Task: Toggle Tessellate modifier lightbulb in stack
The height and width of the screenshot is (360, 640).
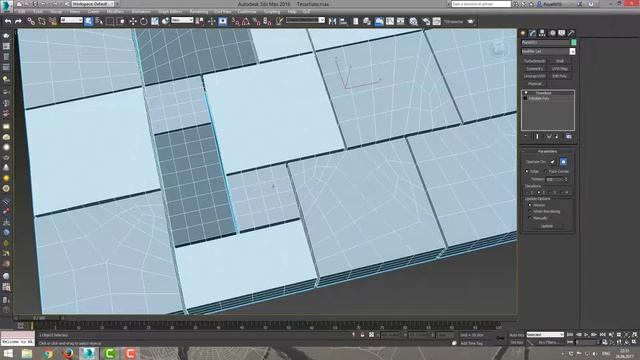Action: pos(526,93)
